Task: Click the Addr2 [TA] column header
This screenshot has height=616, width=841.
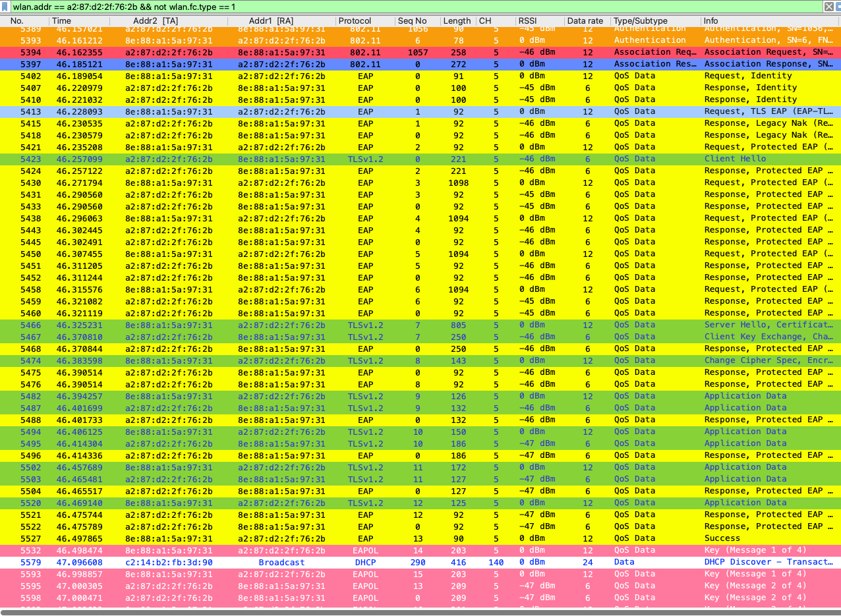Action: point(159,21)
